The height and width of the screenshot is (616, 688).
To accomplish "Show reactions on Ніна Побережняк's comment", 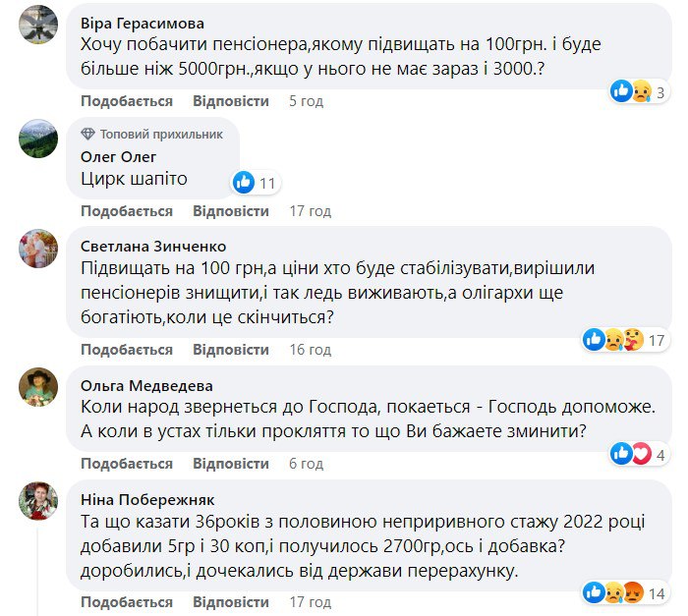I will point(616,593).
